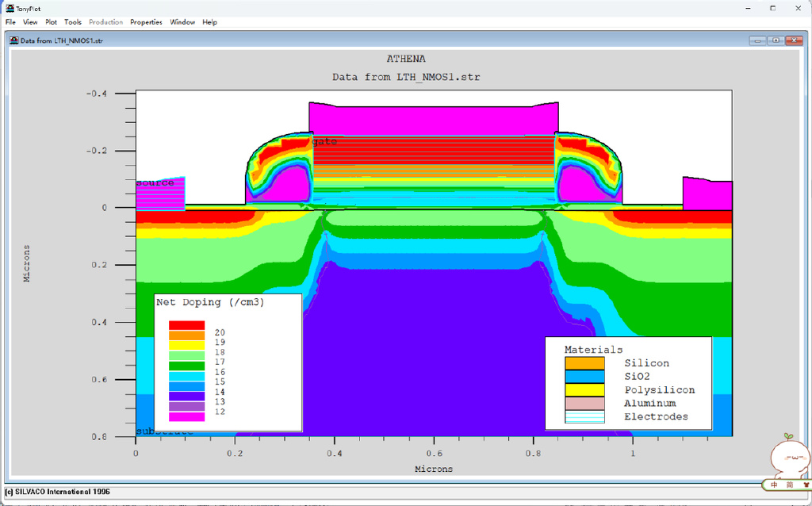Click the violet doping level 13 swatch
812x506 pixels.
tap(186, 397)
